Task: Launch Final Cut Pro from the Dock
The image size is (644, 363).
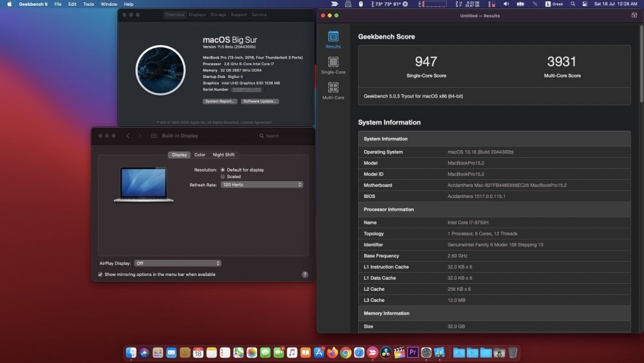Action: (x=399, y=353)
